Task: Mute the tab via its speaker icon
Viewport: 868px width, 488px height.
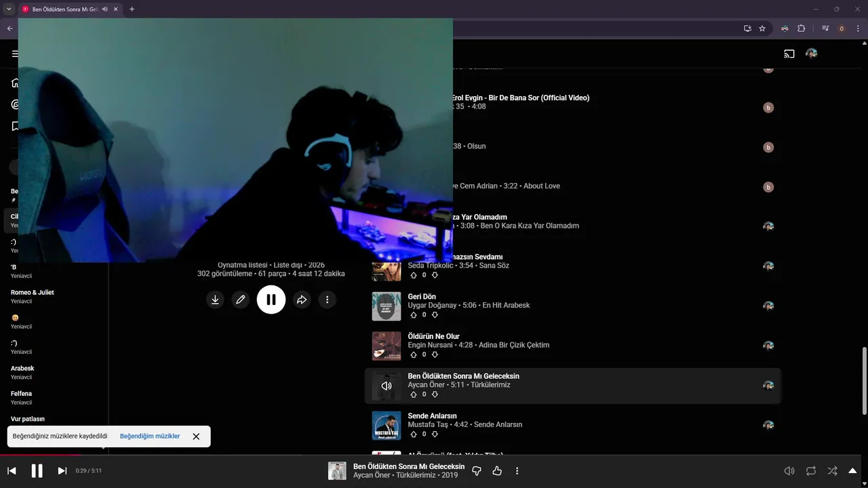Action: (x=104, y=9)
